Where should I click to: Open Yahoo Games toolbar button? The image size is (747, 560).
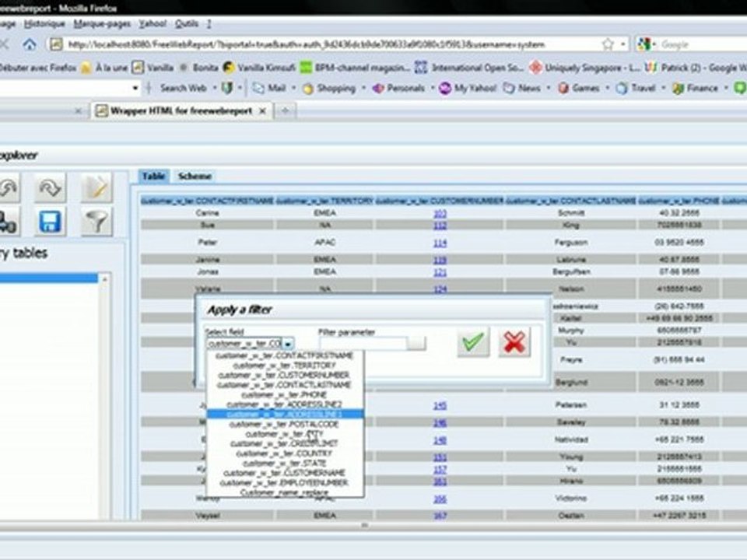coord(578,88)
